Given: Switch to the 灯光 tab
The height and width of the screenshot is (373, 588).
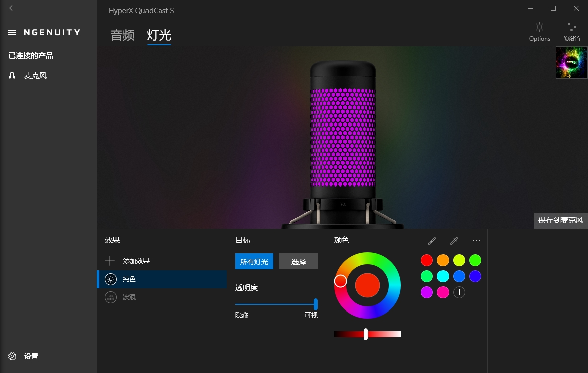Looking at the screenshot, I should point(159,35).
